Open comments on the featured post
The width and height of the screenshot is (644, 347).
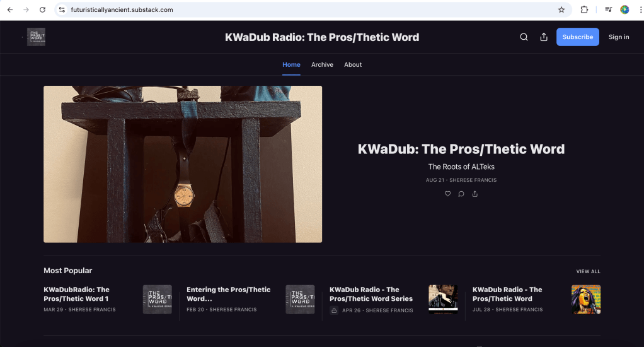click(461, 194)
